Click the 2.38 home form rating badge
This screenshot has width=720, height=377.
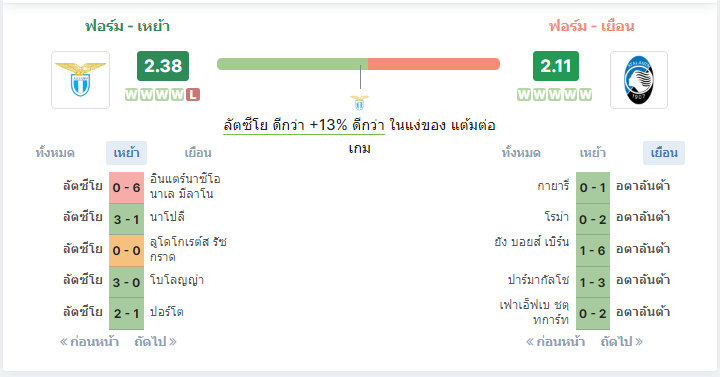click(x=163, y=66)
